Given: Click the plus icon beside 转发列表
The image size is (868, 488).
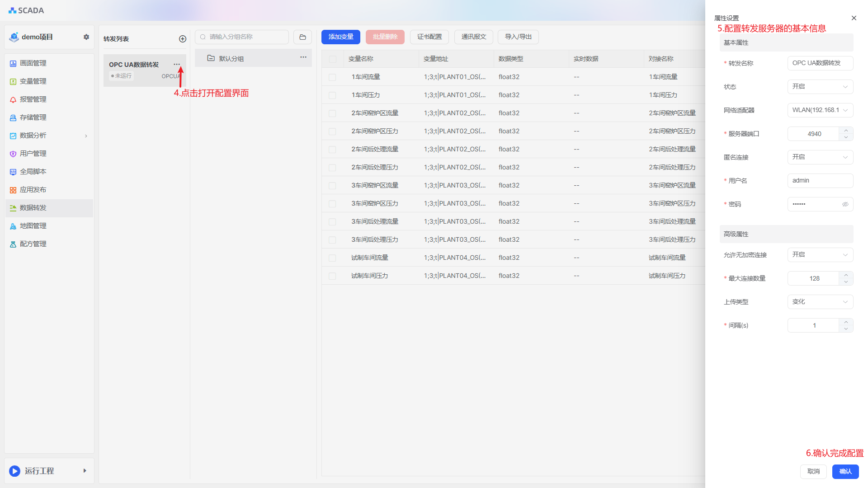Looking at the screenshot, I should [183, 39].
